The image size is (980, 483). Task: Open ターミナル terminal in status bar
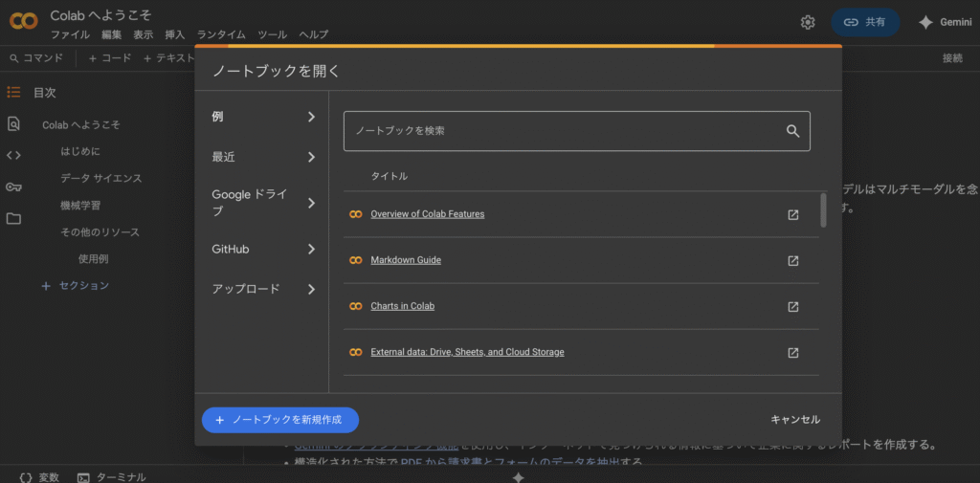click(111, 477)
